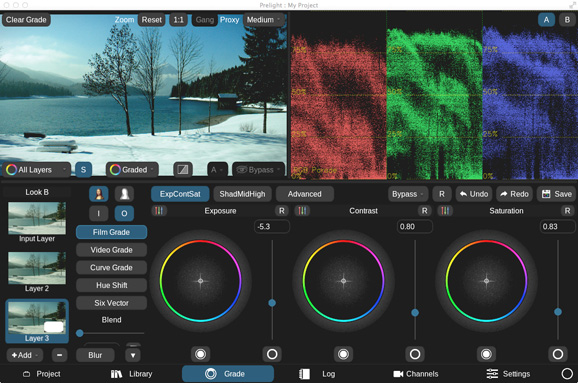Image resolution: width=578 pixels, height=383 pixels.
Task: Select the Film Grade mode
Action: tap(111, 232)
